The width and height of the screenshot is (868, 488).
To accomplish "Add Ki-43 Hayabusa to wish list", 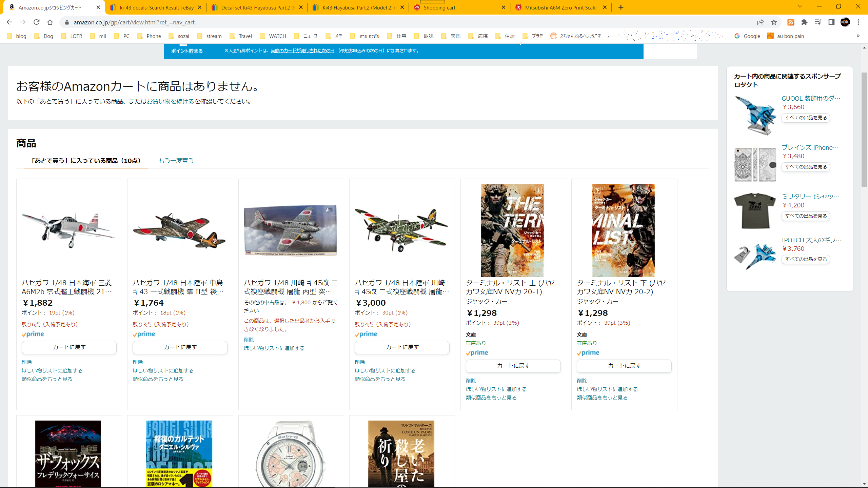I will point(163,370).
